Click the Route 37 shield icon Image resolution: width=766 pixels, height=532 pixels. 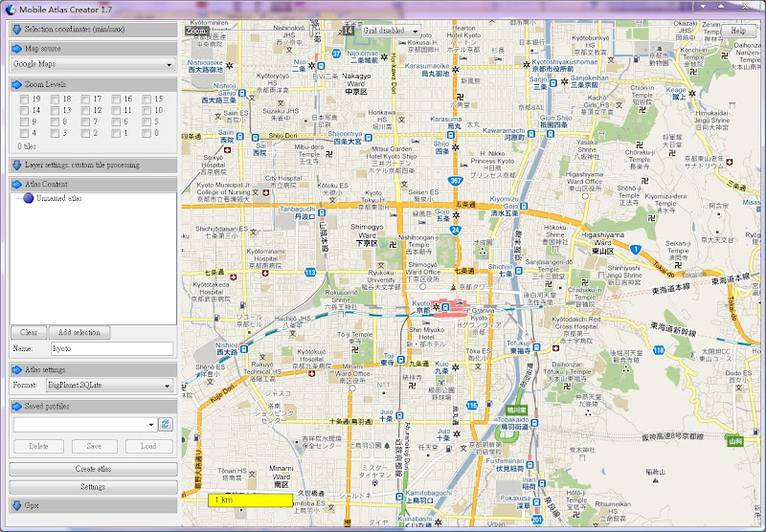[336, 54]
